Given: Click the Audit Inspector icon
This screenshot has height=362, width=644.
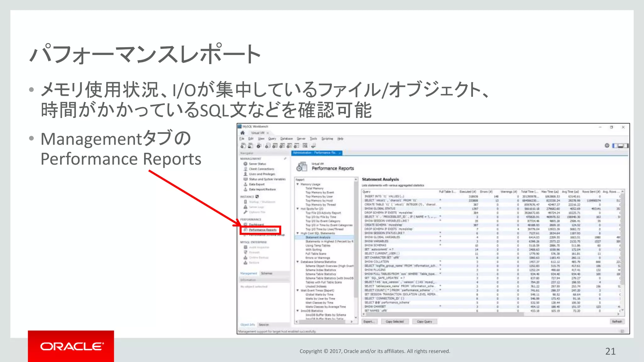Looking at the screenshot, I should [245, 247].
